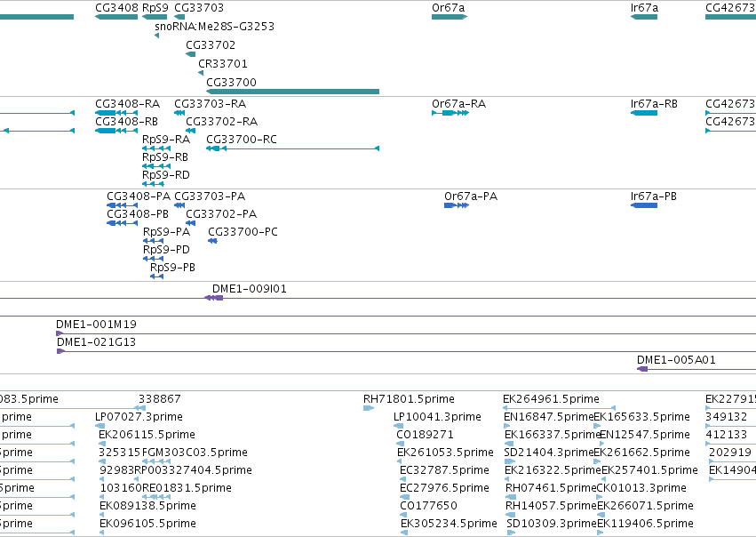Select the EK206115.5prime EST label
Viewport: 756px width, 537px height.
(147, 435)
